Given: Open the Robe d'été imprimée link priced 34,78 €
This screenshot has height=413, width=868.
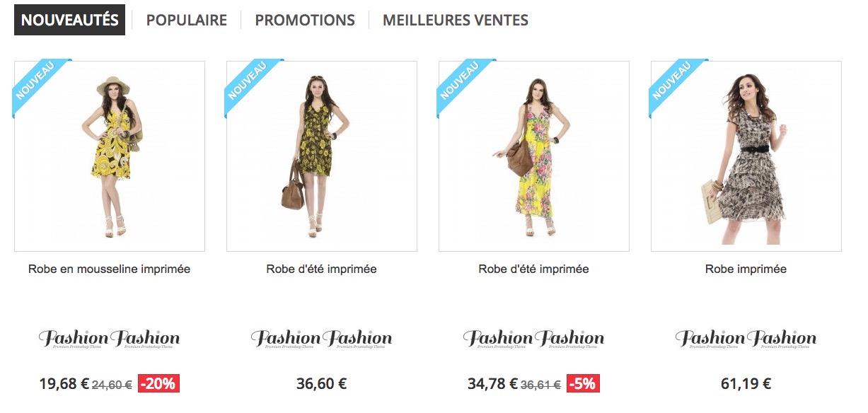Looking at the screenshot, I should click(x=534, y=269).
